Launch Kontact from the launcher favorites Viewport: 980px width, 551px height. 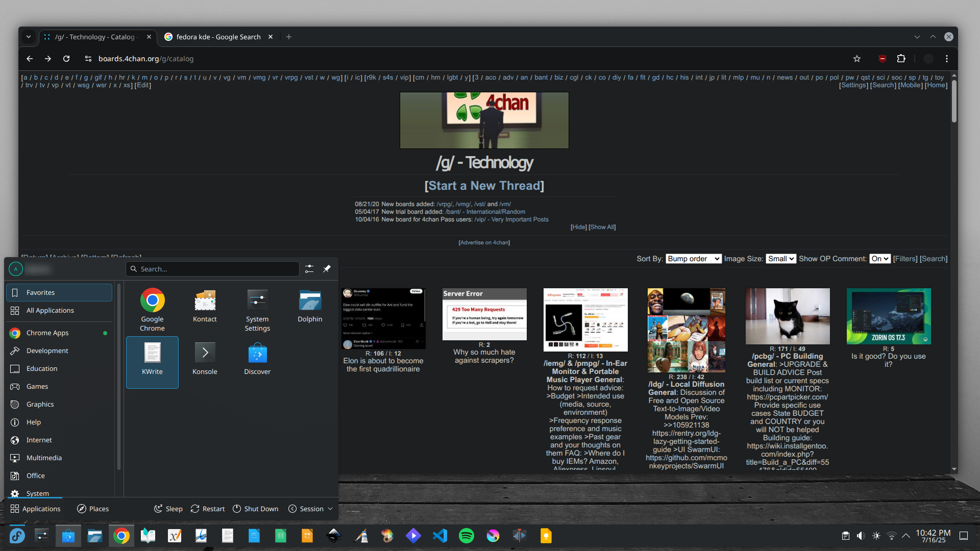[x=205, y=306]
